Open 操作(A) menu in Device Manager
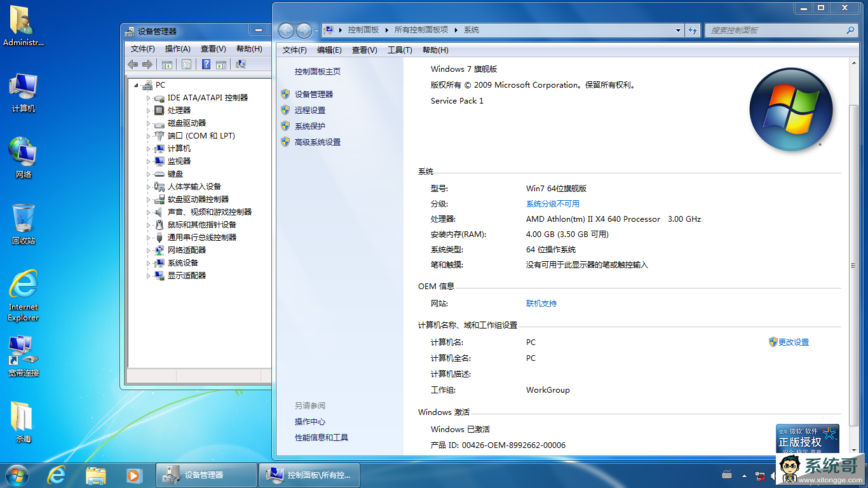This screenshot has height=488, width=868. click(x=178, y=49)
